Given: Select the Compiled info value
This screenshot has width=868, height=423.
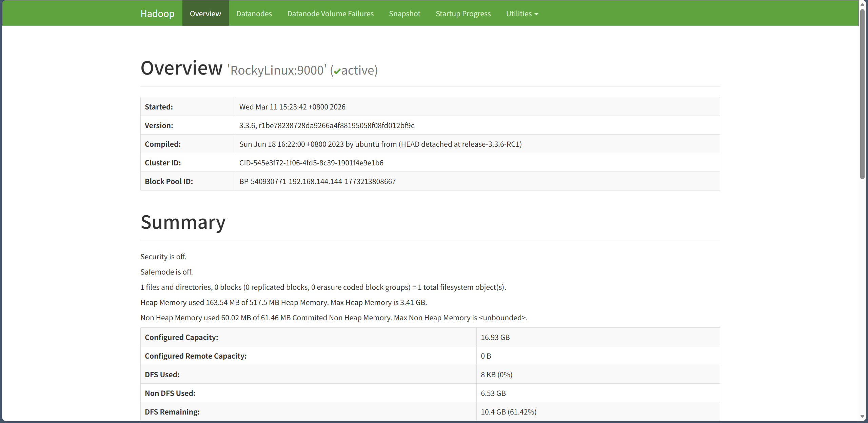Looking at the screenshot, I should click(380, 144).
